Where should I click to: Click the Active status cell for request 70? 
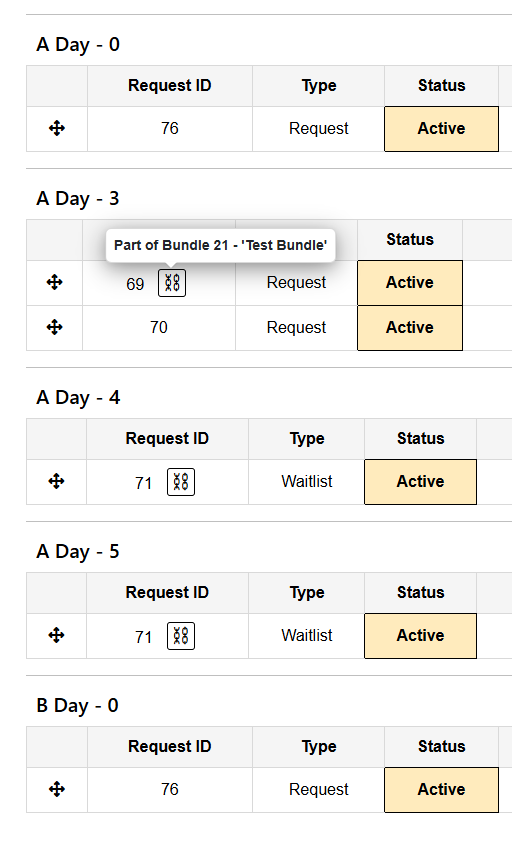coord(410,328)
